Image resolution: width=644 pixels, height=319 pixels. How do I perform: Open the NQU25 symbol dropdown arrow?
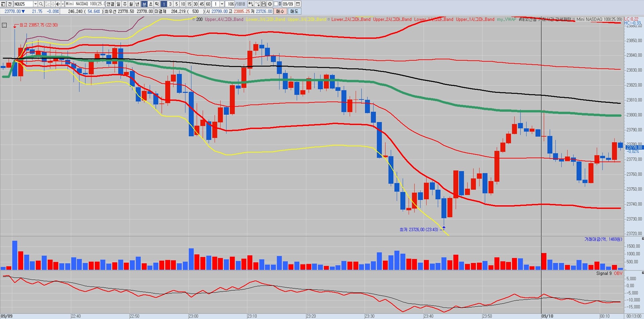pyautogui.click(x=36, y=4)
